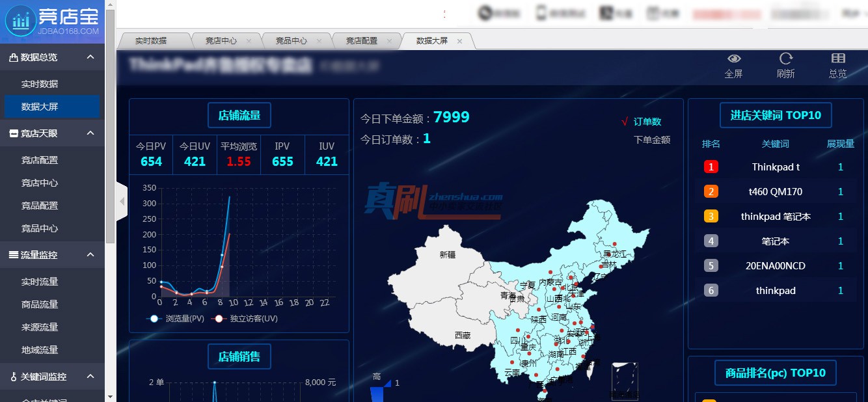Collapse the 流量监控 section chevron
The width and height of the screenshot is (868, 402).
coord(90,255)
